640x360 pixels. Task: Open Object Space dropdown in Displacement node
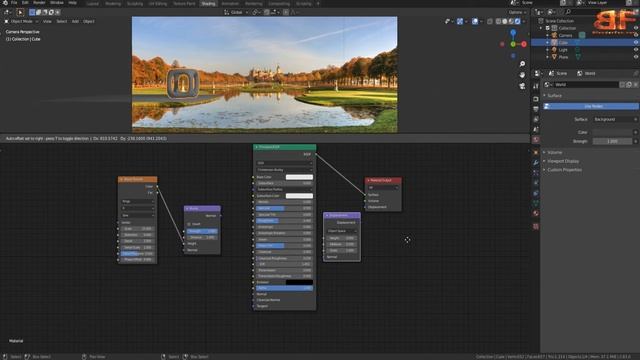pyautogui.click(x=342, y=231)
